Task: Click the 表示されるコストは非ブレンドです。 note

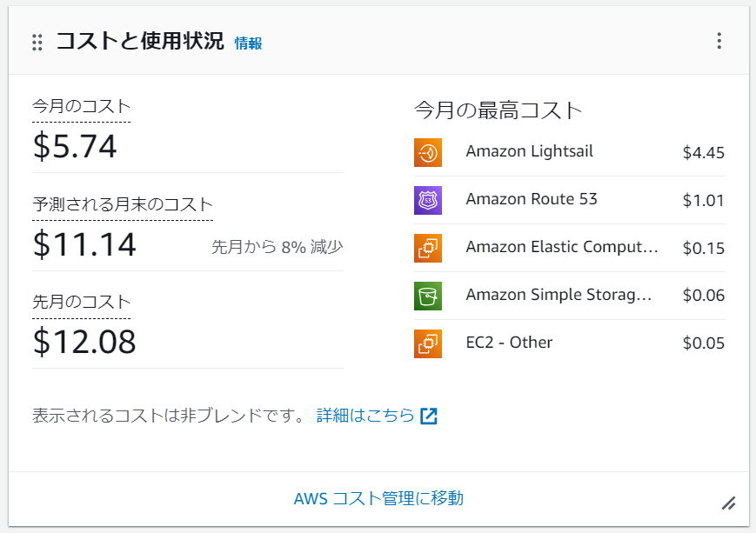Action: (x=169, y=416)
